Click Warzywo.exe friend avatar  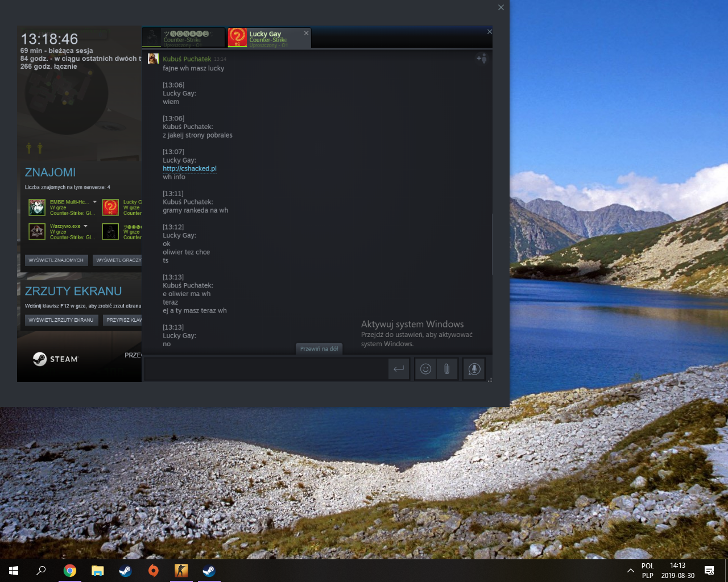pos(37,231)
